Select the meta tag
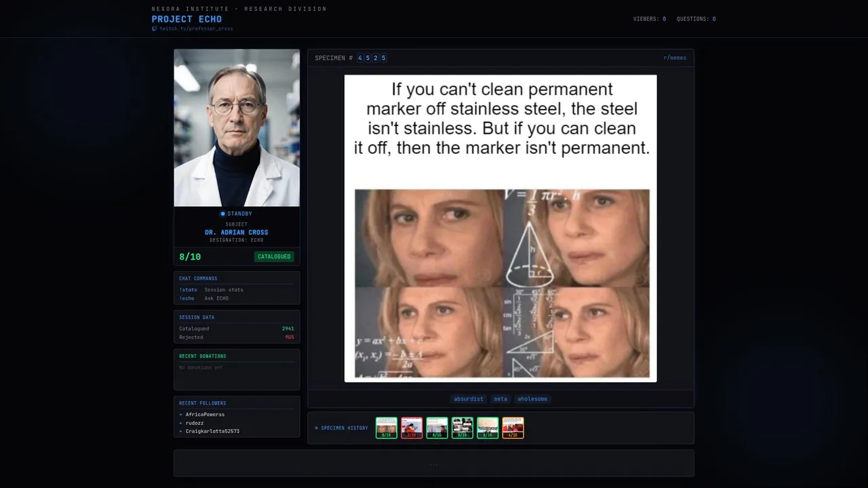This screenshot has height=488, width=868. pyautogui.click(x=500, y=399)
